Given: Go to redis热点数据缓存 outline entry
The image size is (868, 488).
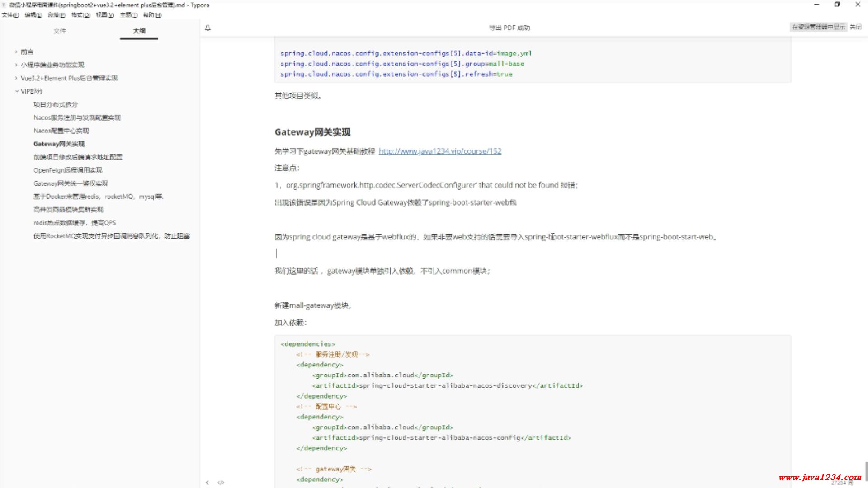Looking at the screenshot, I should (x=75, y=223).
